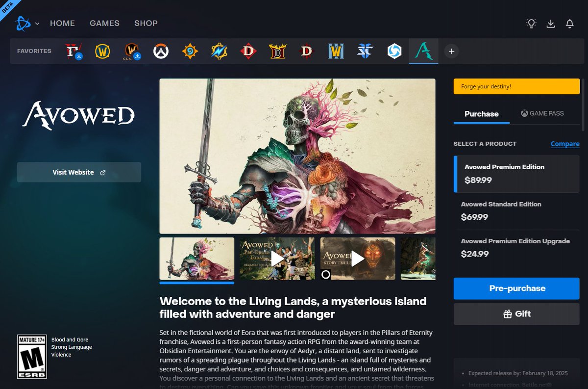Click the Avowed title logo
The width and height of the screenshot is (588, 389).
click(x=78, y=115)
